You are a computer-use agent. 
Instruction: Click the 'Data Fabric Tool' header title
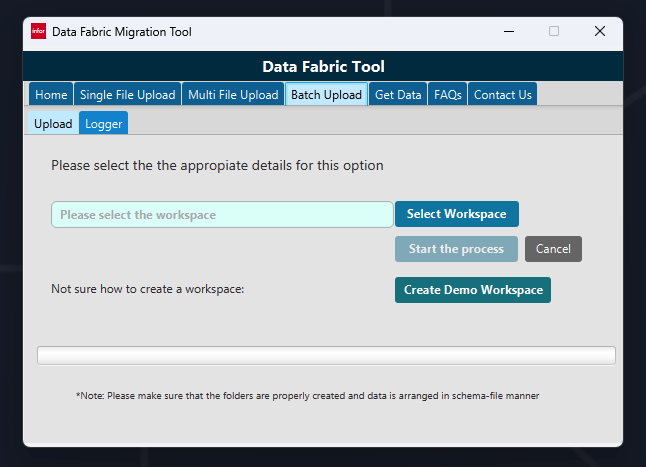point(323,67)
